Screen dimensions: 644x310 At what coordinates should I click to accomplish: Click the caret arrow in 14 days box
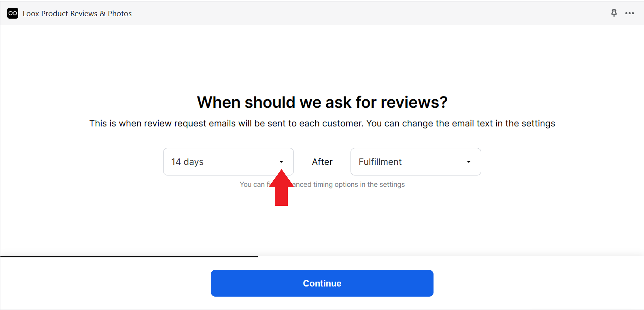coord(281,162)
